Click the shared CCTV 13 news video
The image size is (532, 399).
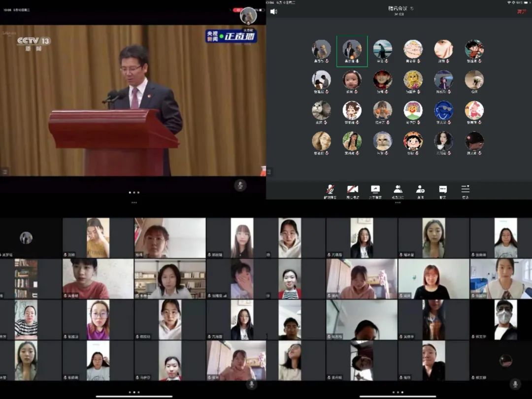(133, 100)
